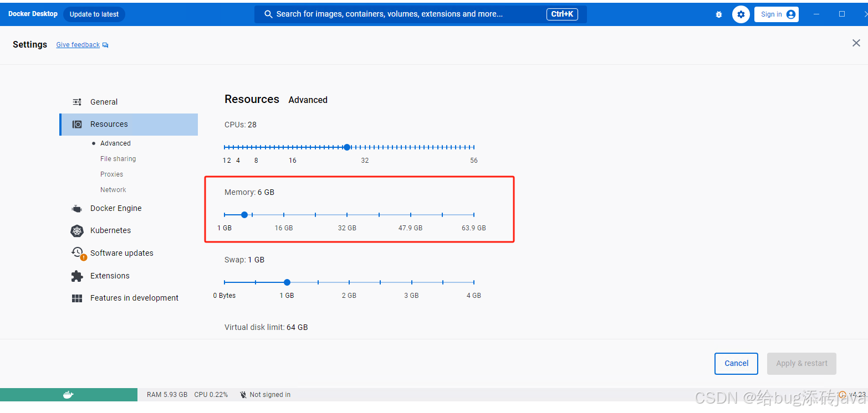
Task: Open the Give feedback link
Action: (x=78, y=44)
